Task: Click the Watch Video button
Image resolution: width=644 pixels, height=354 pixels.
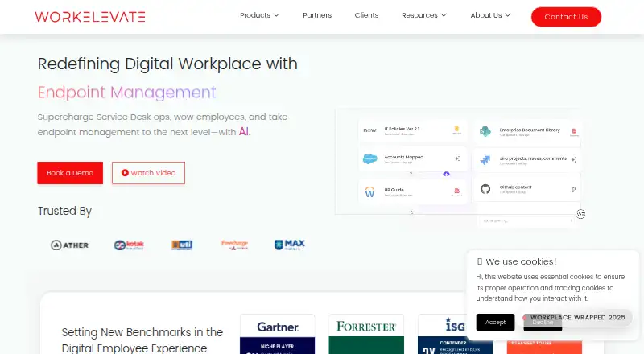Action: pyautogui.click(x=148, y=173)
